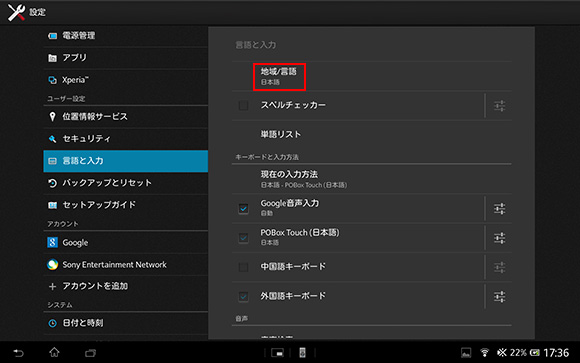
Task: Select 言語と入力 in the sidebar
Action: pos(125,161)
